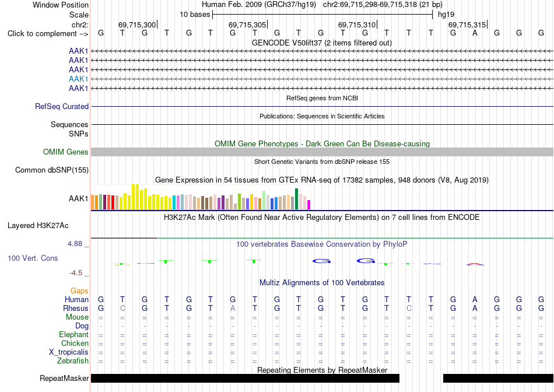The width and height of the screenshot is (554, 392).
Task: Click the orange 'Gaps' label
Action: [x=79, y=290]
